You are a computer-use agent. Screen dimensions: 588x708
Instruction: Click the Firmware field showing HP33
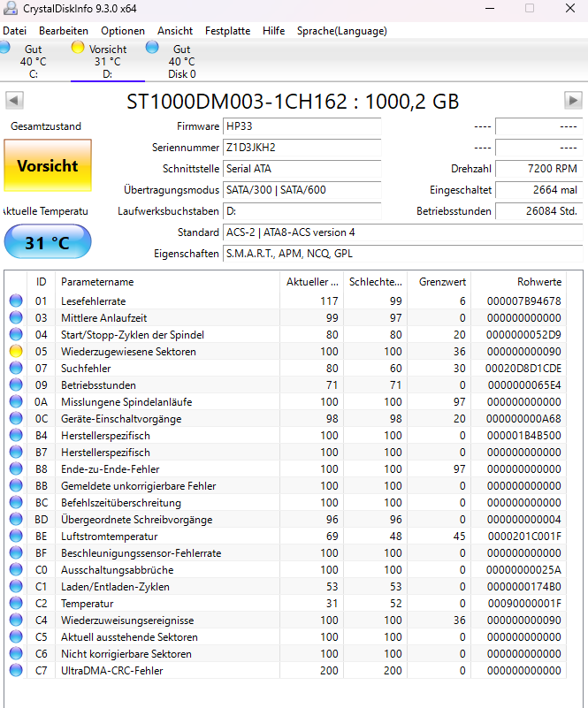pyautogui.click(x=302, y=126)
